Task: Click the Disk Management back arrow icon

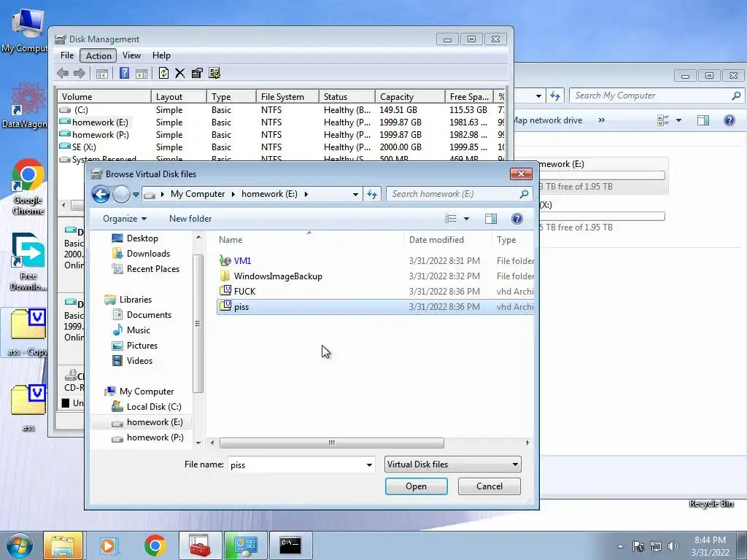Action: 63,73
